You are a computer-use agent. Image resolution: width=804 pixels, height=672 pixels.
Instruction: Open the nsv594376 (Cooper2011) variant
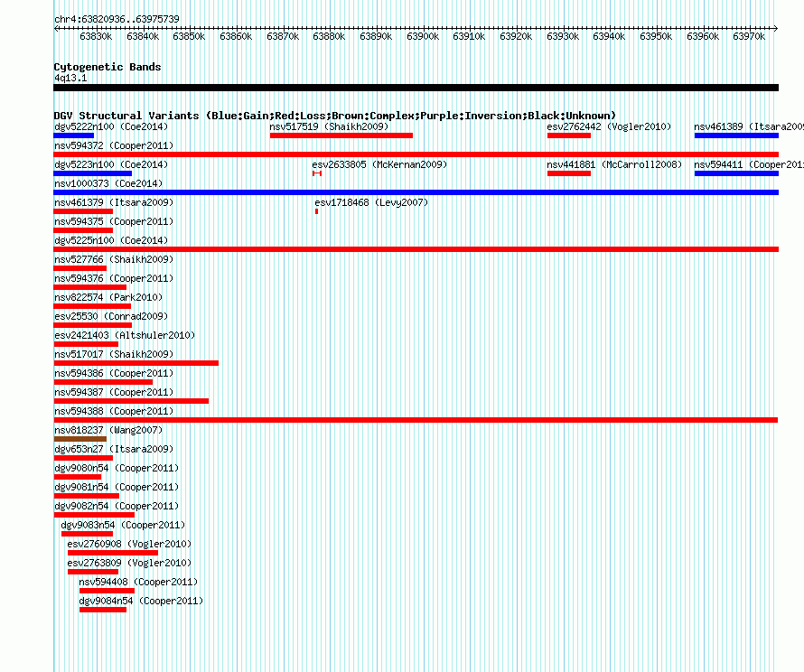114,278
